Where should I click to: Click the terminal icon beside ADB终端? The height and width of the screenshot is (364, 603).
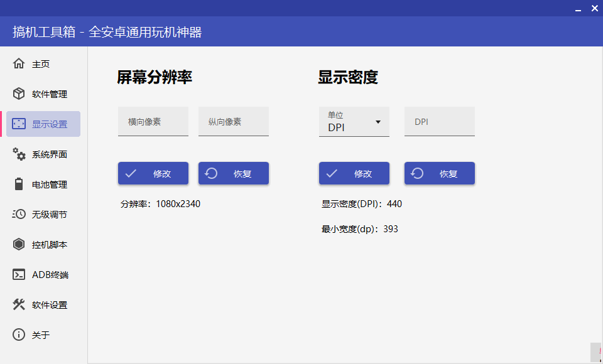point(18,274)
